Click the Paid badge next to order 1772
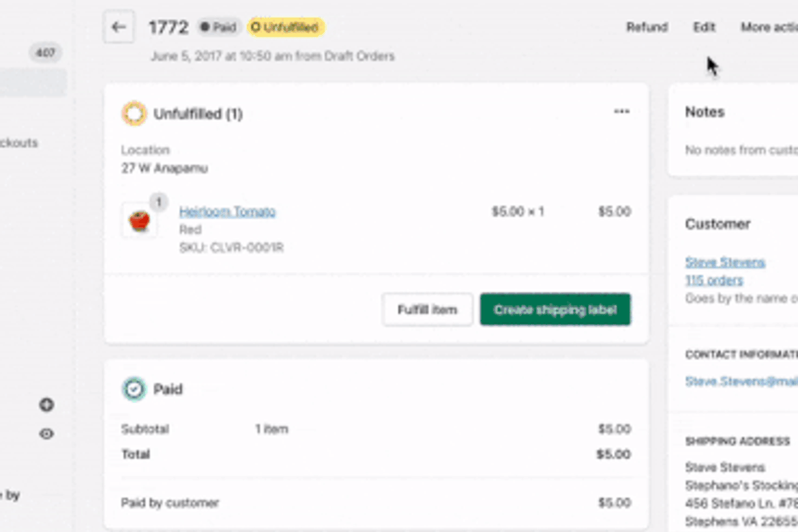The height and width of the screenshot is (532, 798). [x=218, y=27]
